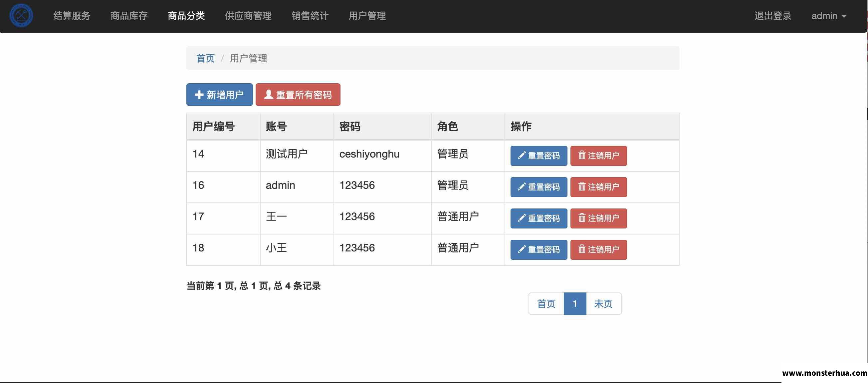Click 注销用户 label for user 18
Screen dimensions: 868x383
[603, 250]
